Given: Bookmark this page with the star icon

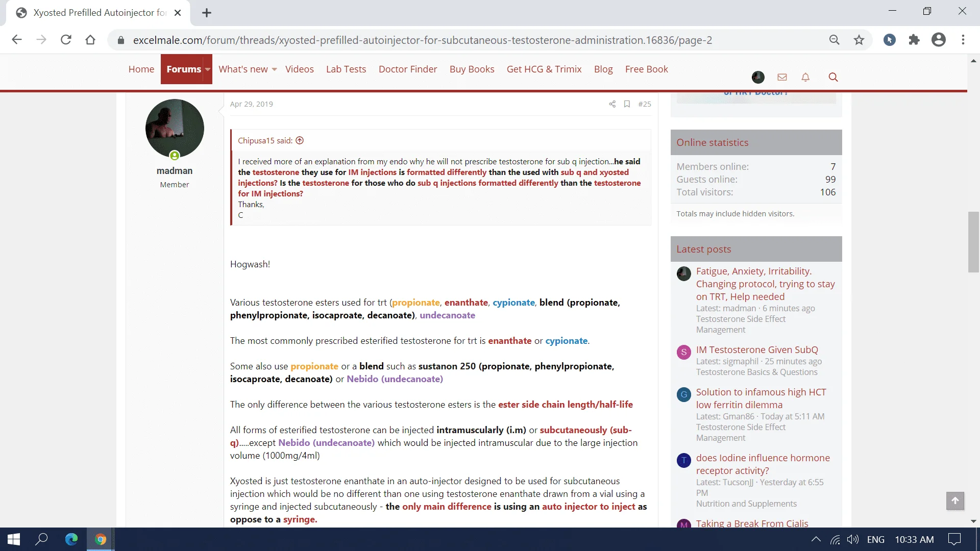Looking at the screenshot, I should point(859,40).
